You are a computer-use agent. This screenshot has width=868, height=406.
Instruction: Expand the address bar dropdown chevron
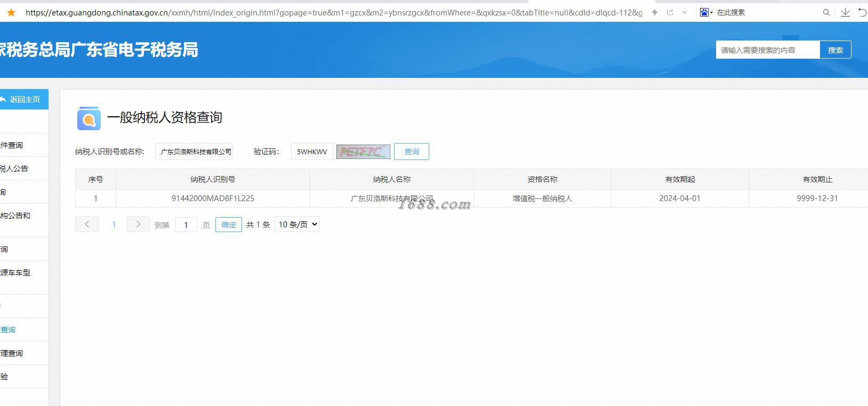685,12
